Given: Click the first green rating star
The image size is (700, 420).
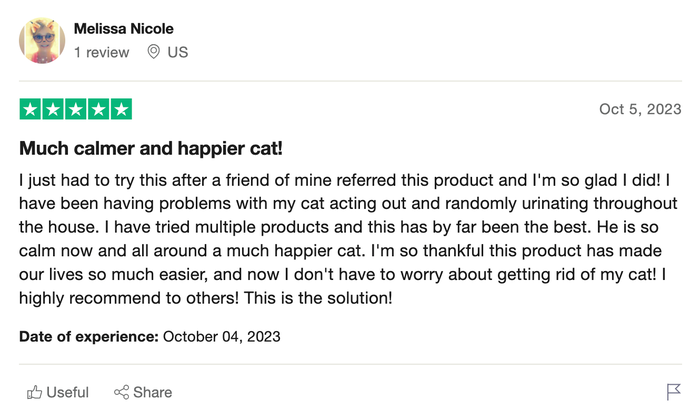Looking at the screenshot, I should 30,109.
